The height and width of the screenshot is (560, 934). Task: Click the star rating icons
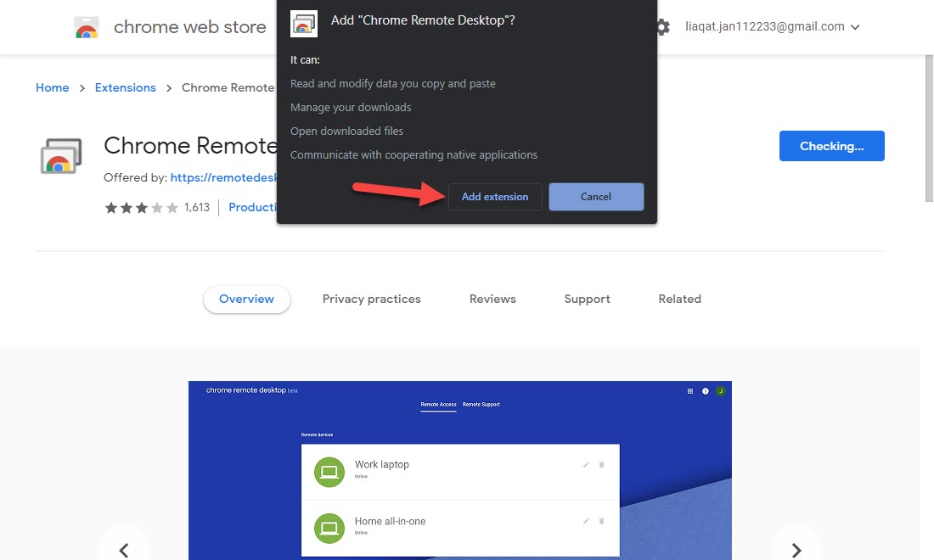click(x=142, y=208)
